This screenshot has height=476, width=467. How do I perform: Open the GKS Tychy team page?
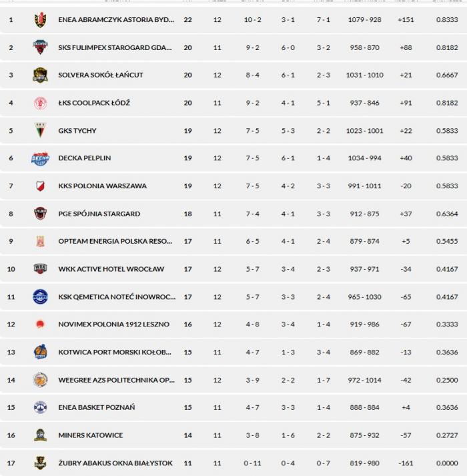coord(77,131)
